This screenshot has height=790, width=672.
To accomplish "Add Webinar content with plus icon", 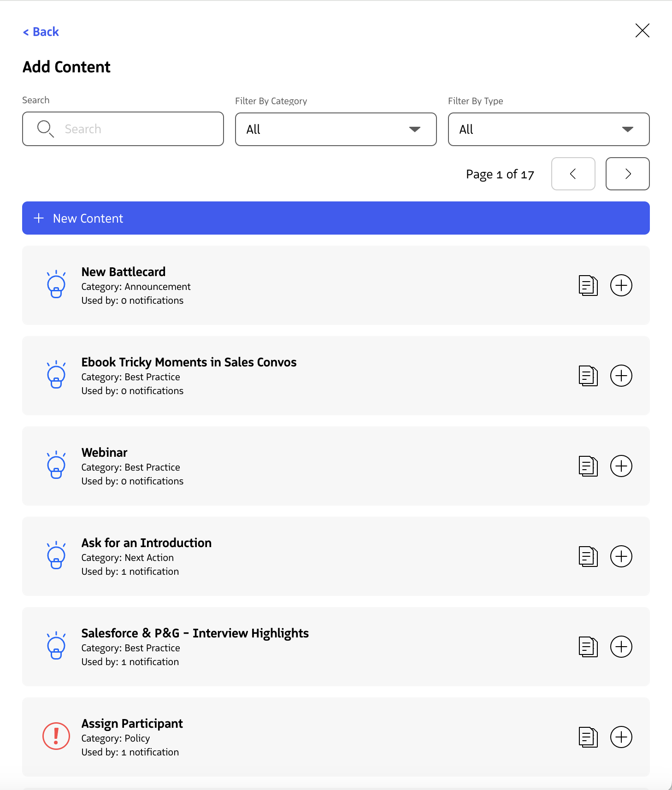I will coord(621,466).
